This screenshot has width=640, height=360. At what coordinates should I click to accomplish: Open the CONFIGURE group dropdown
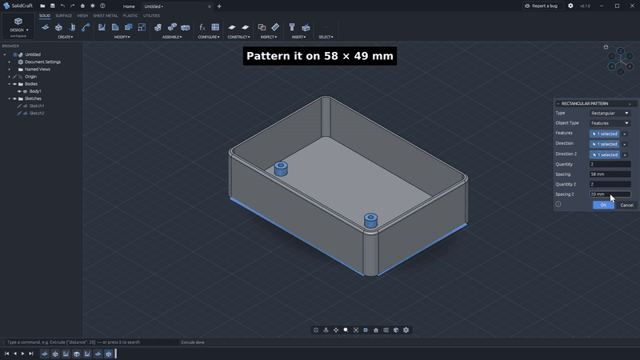coord(209,37)
